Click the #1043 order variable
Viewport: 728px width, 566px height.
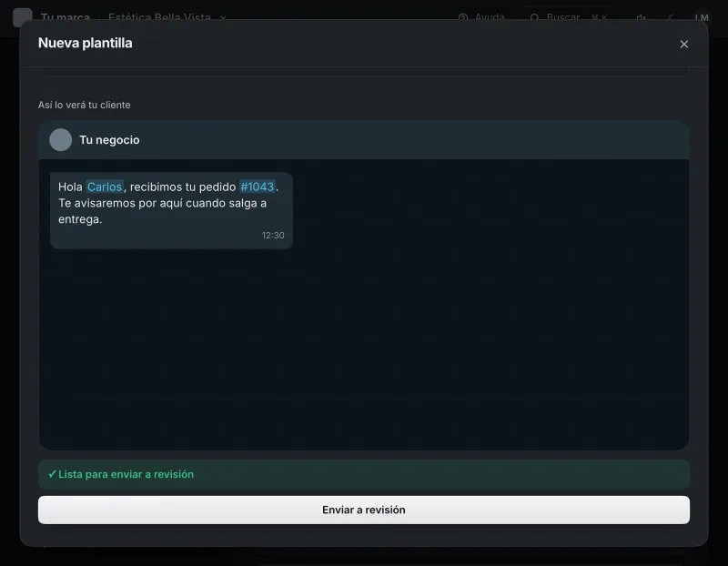point(258,187)
